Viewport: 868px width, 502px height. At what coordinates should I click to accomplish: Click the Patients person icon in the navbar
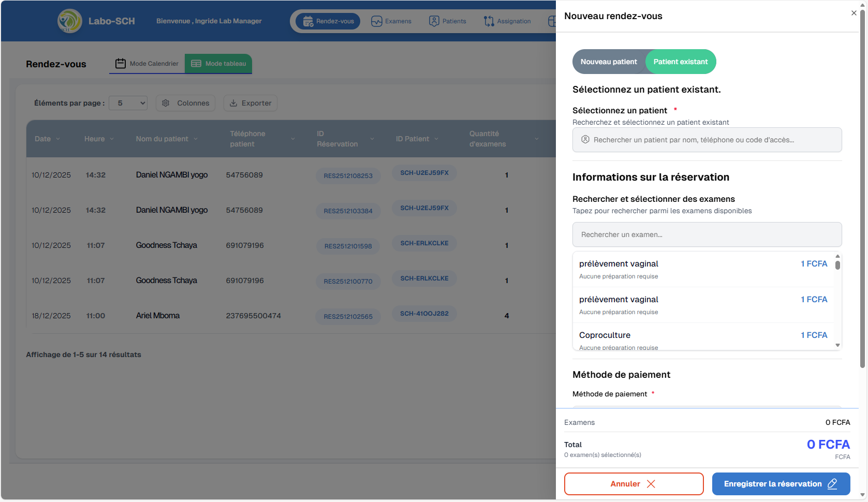434,21
